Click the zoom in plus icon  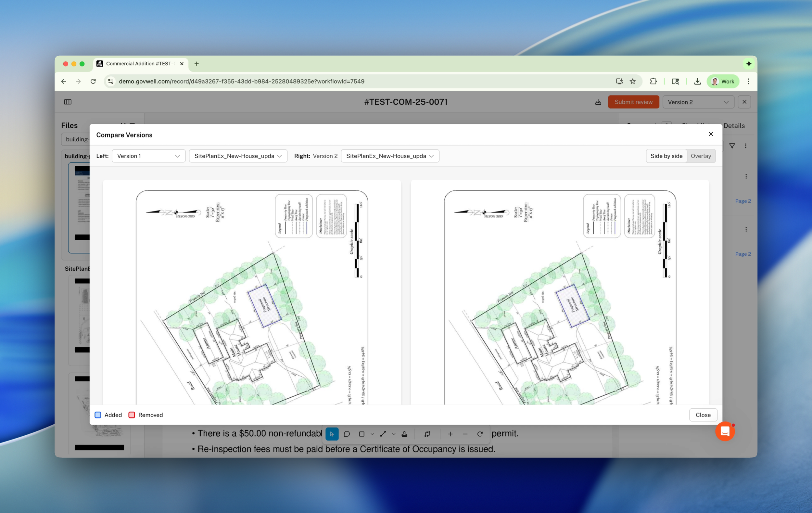(x=450, y=434)
